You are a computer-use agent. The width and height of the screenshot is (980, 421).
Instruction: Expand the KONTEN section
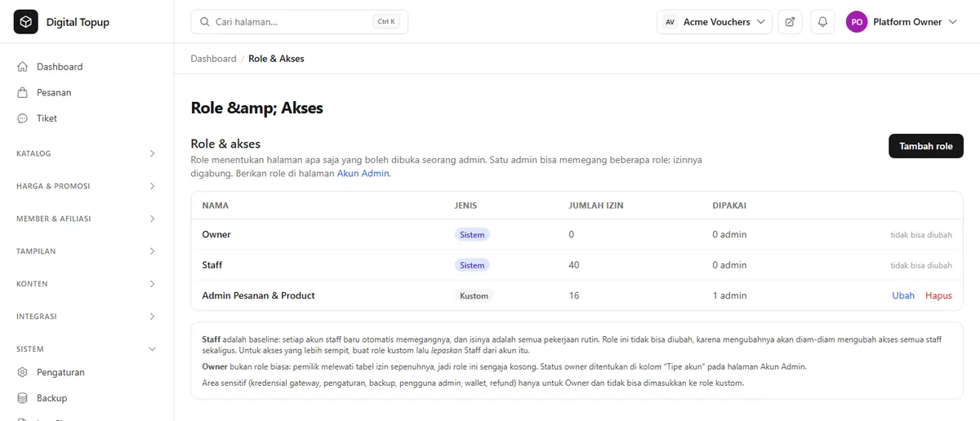pos(87,284)
